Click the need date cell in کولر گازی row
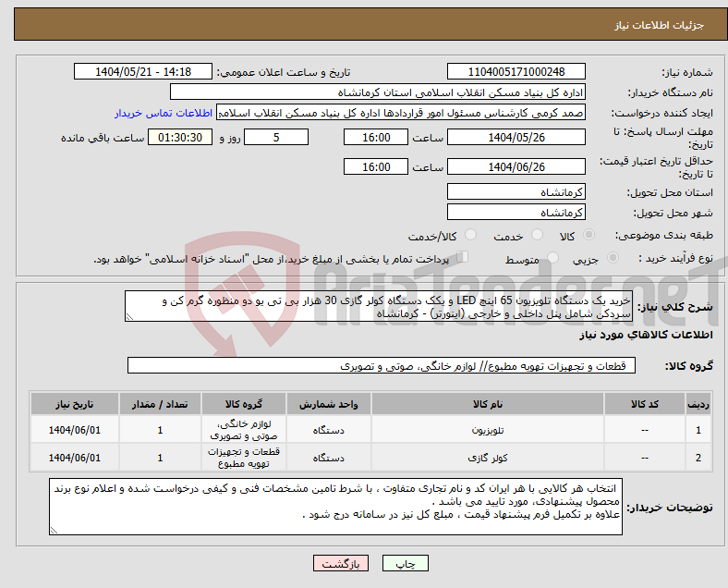The image size is (728, 588). [x=75, y=458]
